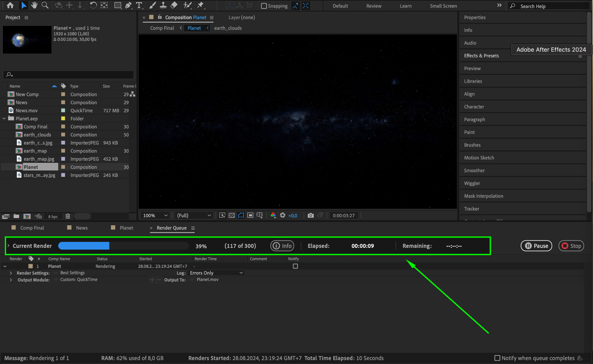Click the trash delete icon in Project panel
Viewport: 593px width, 364px height.
68,216
